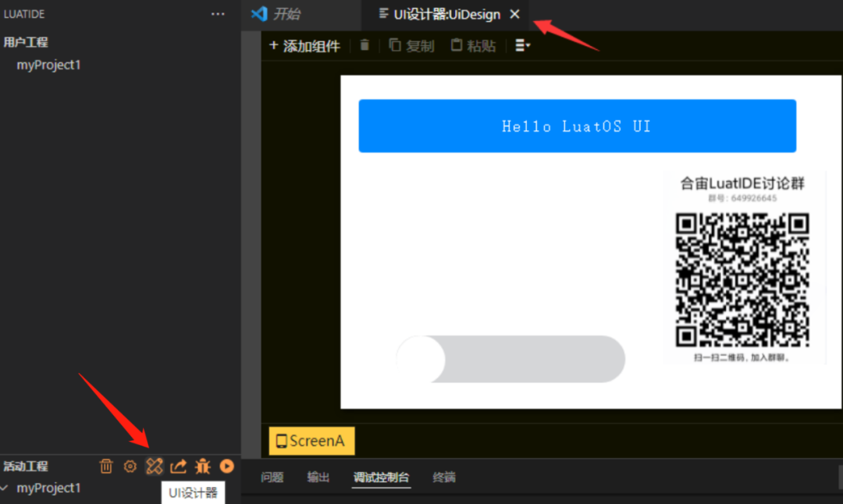Paste a component using 粘贴
Image resolution: width=843 pixels, height=504 pixels.
[x=472, y=45]
